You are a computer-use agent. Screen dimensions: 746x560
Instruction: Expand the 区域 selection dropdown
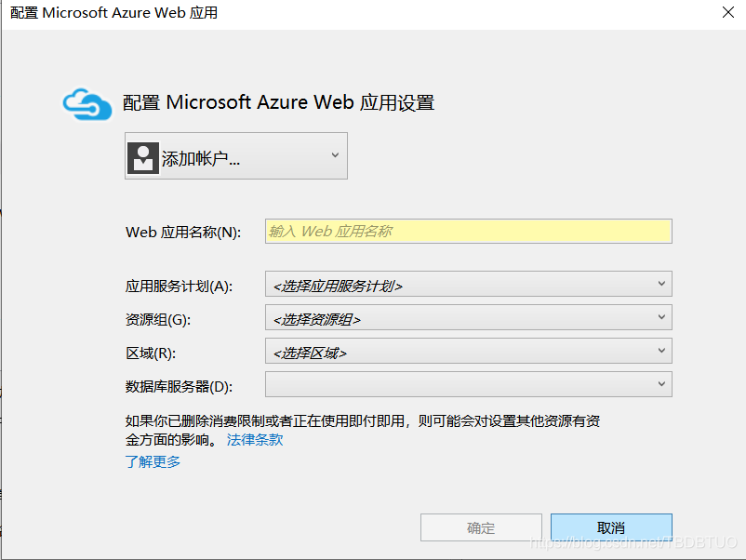coord(469,351)
